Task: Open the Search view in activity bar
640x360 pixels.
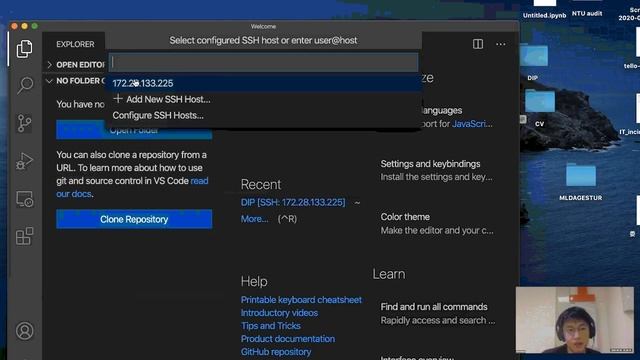Action: (24, 86)
